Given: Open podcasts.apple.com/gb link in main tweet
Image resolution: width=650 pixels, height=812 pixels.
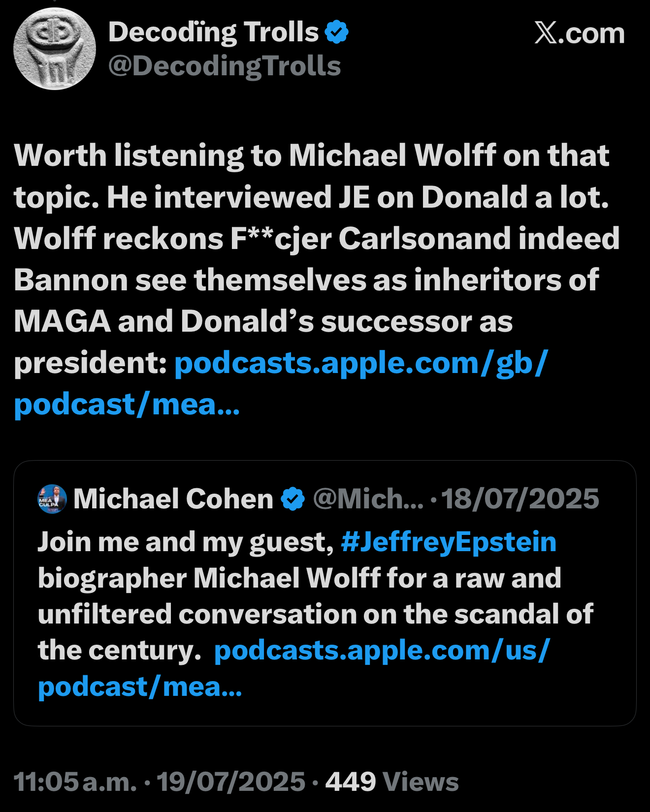Looking at the screenshot, I should [361, 363].
